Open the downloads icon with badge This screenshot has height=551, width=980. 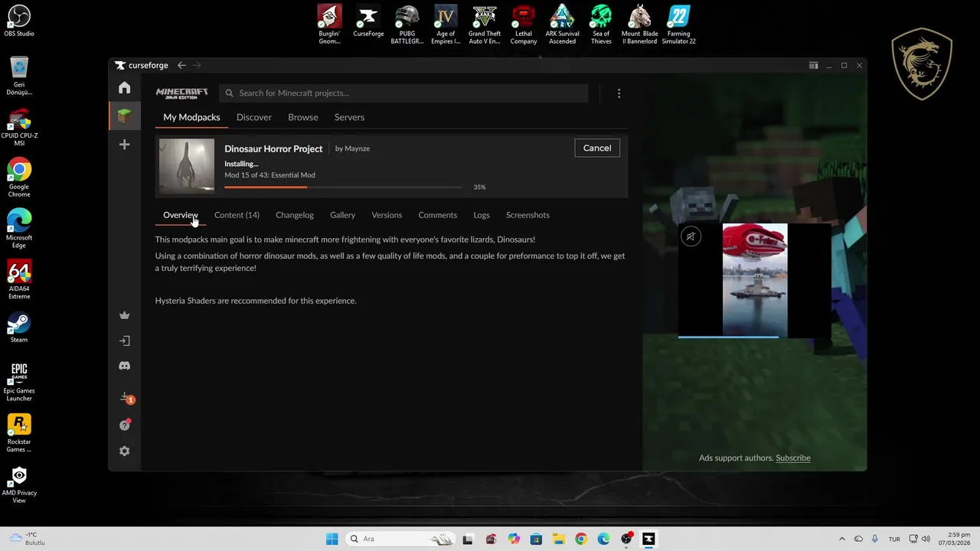click(126, 397)
